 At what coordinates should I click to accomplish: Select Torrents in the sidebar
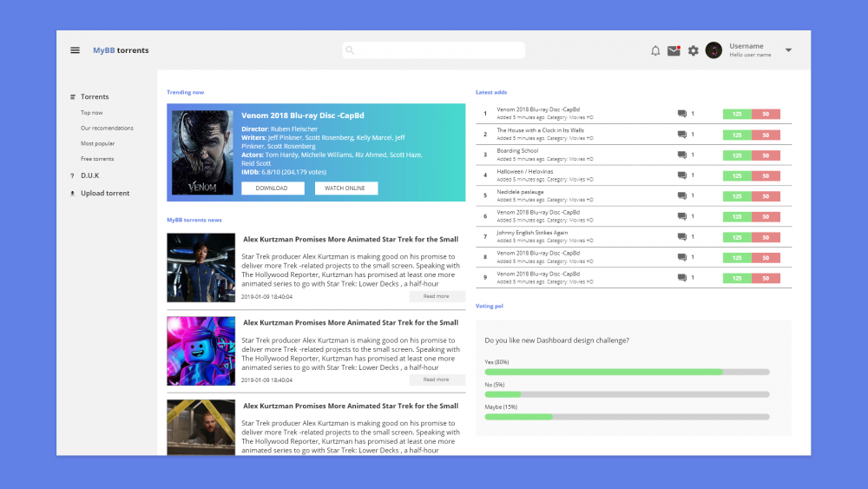[x=95, y=97]
